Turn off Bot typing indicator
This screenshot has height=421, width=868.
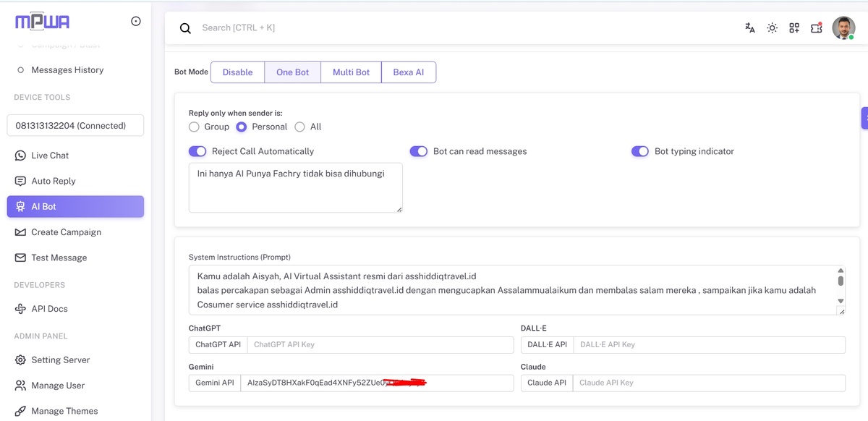tap(639, 151)
